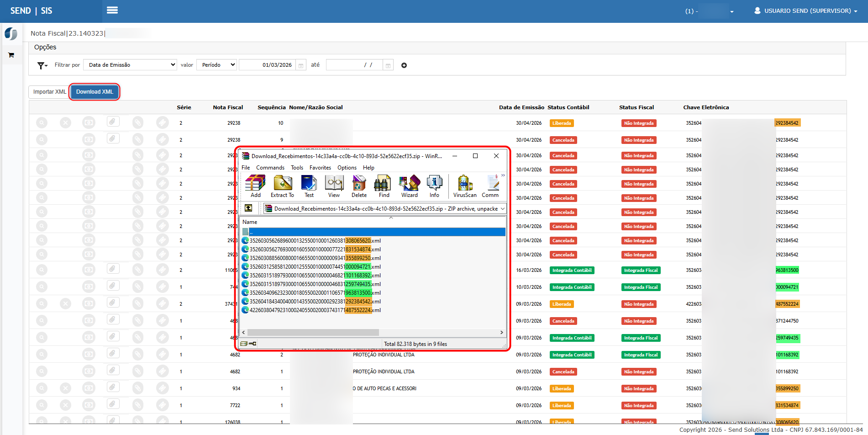Viewport: 868px width, 435px height.
Task: Click the Importar XML button
Action: point(49,92)
